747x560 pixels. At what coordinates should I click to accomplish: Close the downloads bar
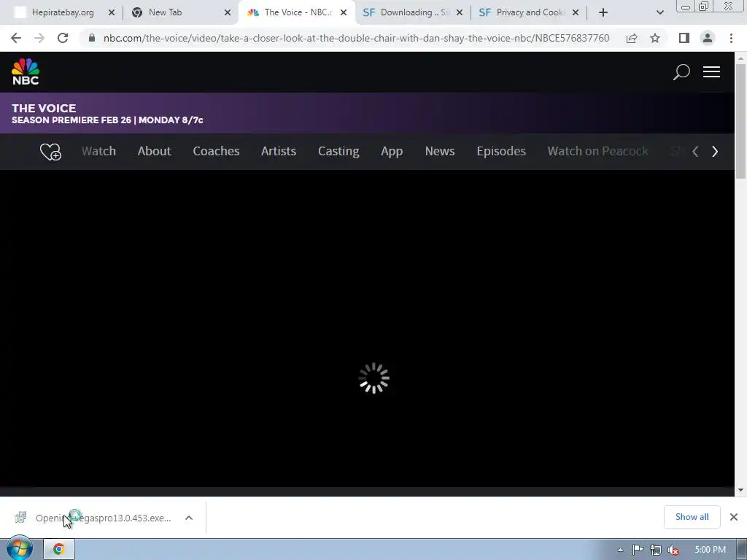pyautogui.click(x=734, y=517)
